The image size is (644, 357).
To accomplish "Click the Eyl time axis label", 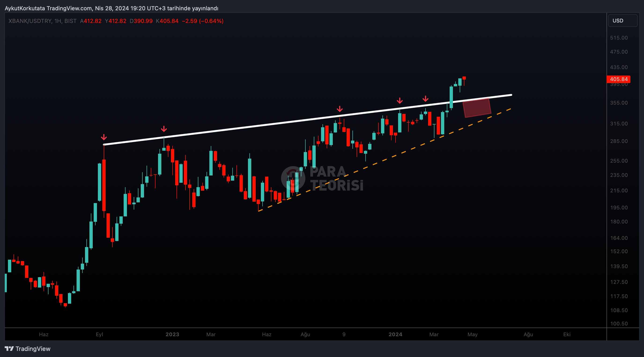I will pos(100,335).
